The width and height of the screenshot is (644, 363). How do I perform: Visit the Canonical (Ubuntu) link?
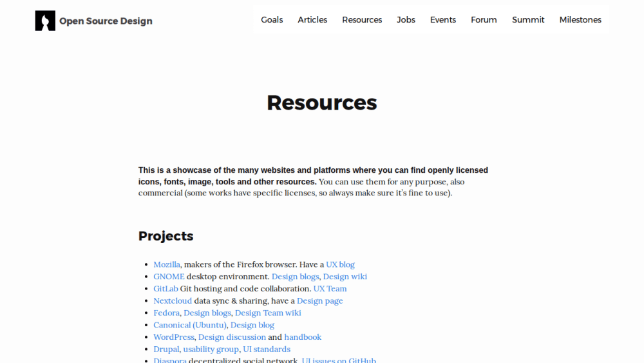190,325
